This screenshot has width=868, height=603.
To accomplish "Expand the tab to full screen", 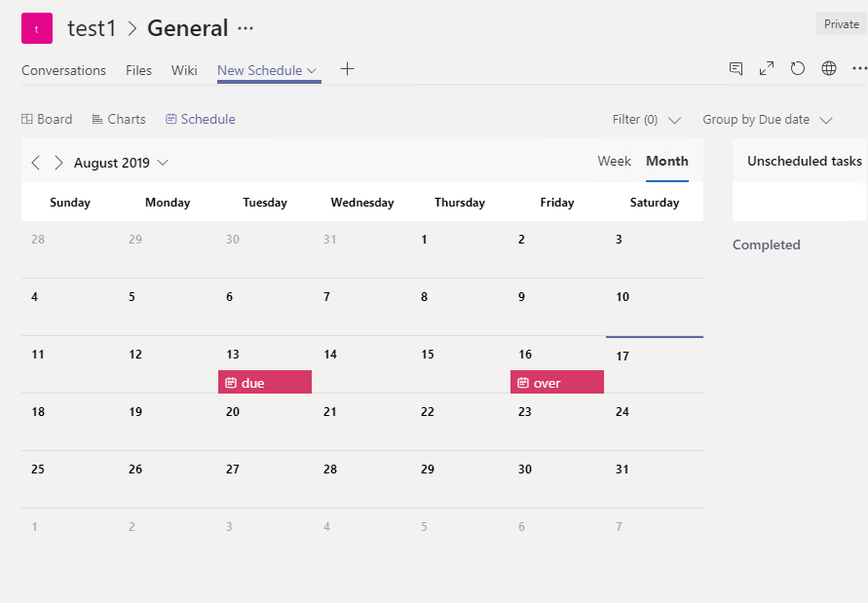I will click(767, 68).
